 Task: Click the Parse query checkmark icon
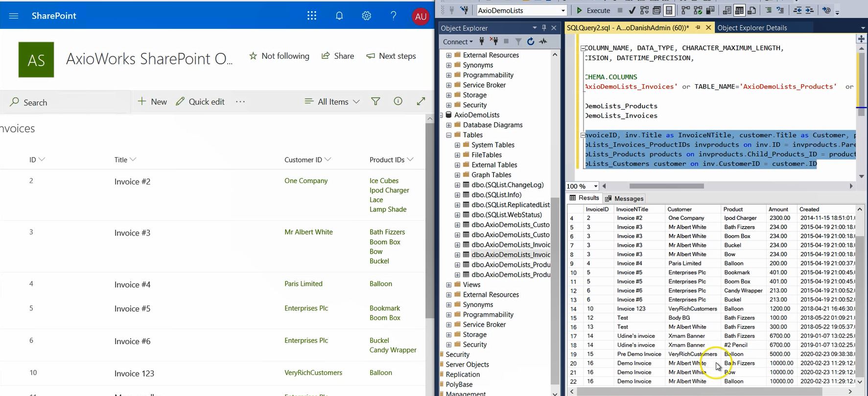pos(632,10)
